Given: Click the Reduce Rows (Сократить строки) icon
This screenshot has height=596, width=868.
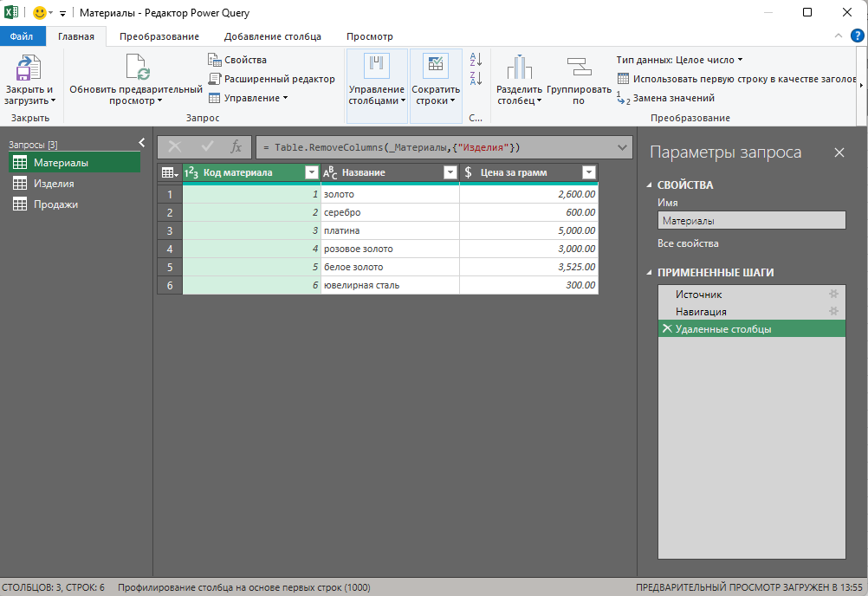Looking at the screenshot, I should pos(436,65).
